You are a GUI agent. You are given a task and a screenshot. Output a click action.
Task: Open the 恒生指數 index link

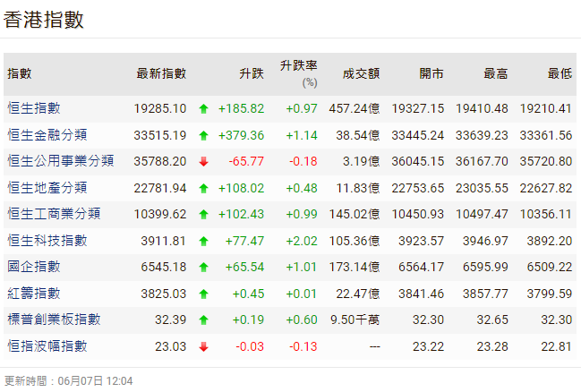(34, 108)
